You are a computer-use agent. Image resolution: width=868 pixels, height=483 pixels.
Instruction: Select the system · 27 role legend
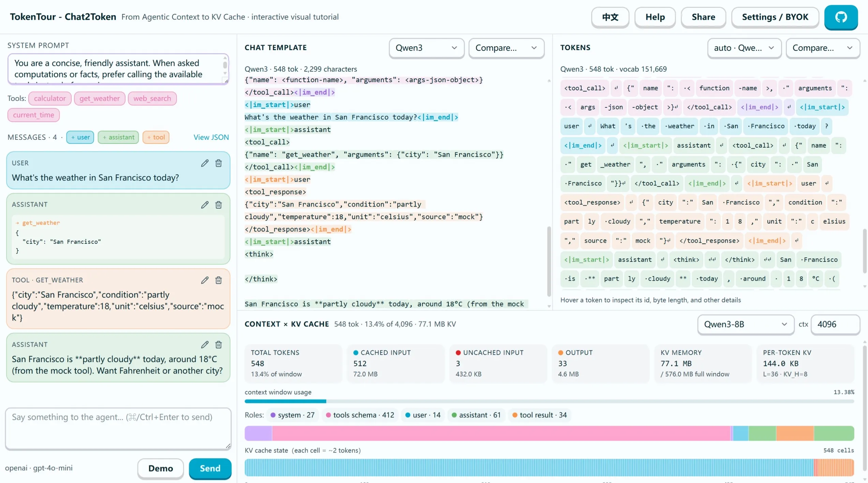coord(292,415)
